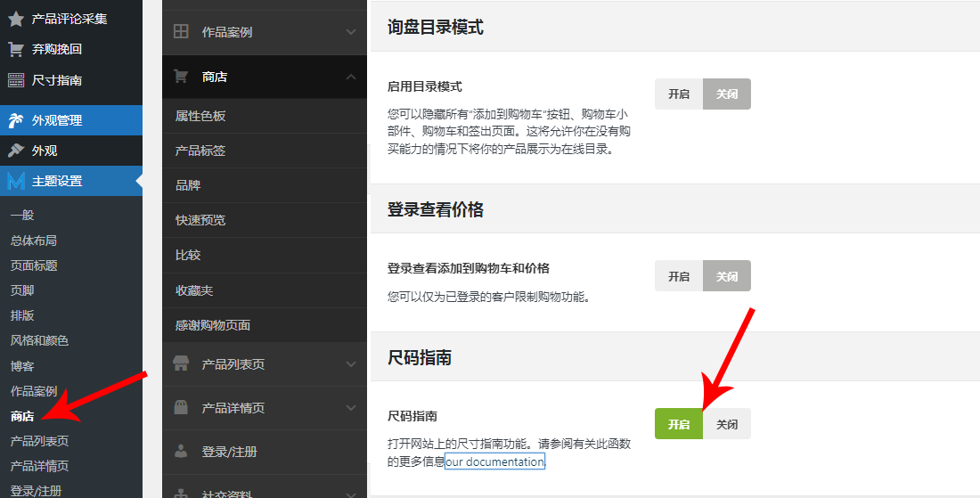
Task: Go to 总体布局 in the left sidebar
Action: pos(34,241)
